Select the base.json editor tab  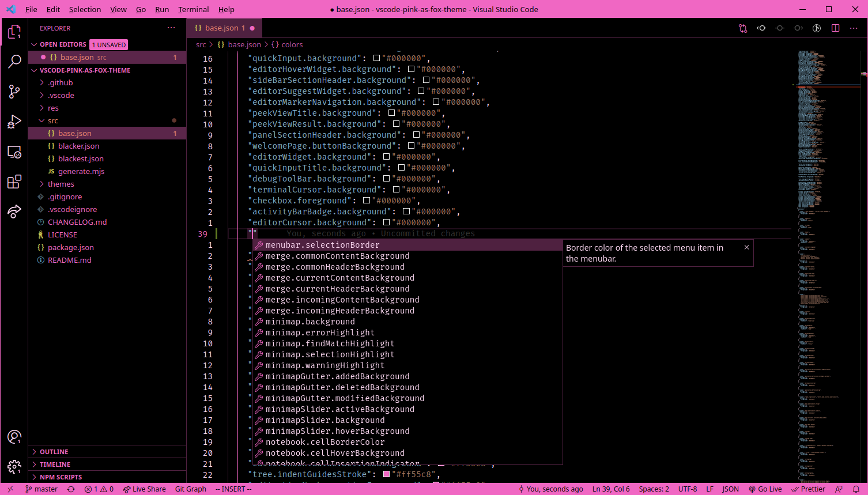(x=224, y=28)
